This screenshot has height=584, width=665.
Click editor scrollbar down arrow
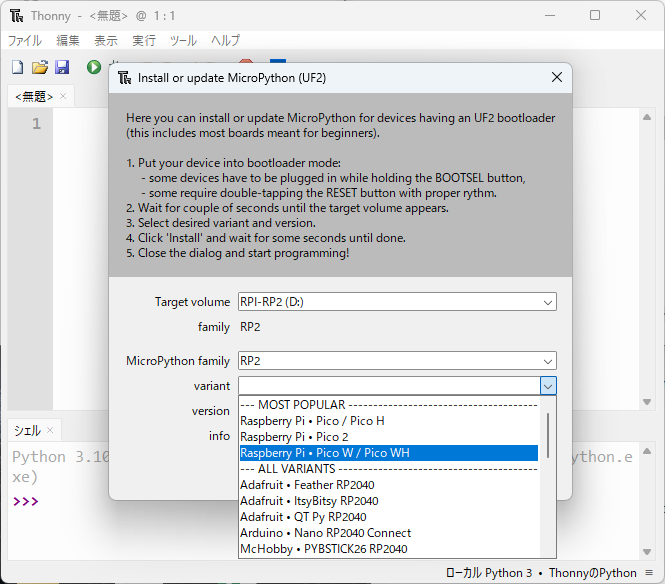pos(647,402)
